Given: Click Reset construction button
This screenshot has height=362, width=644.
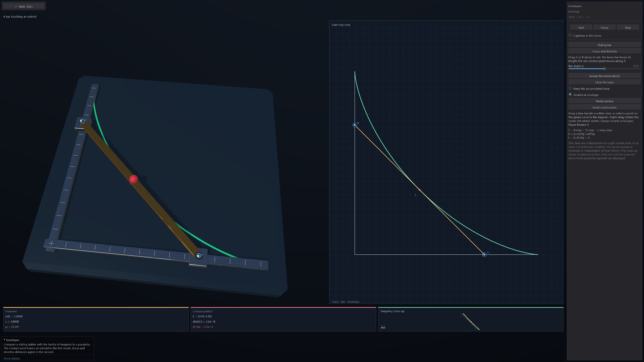Looking at the screenshot, I should coord(604,108).
